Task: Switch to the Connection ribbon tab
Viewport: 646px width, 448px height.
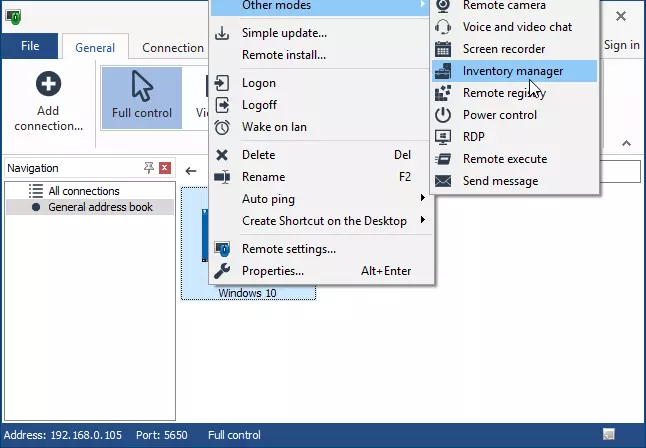Action: pos(172,47)
